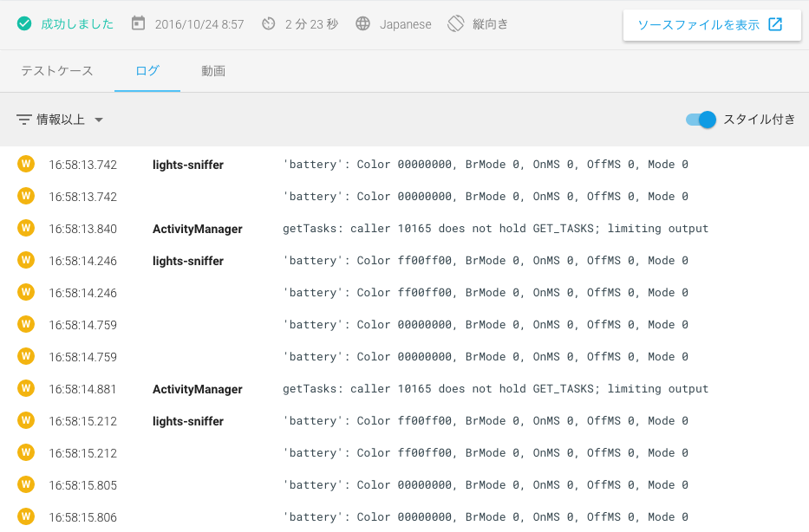This screenshot has height=532, width=809.
Task: Click the lights-sniffer tag at 16:58:15.212
Action: point(188,421)
